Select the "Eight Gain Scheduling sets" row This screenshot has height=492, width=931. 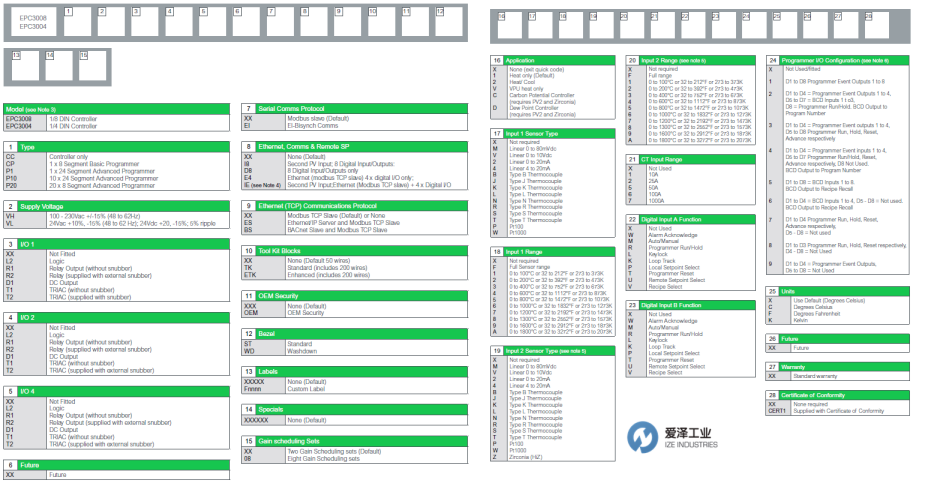pyautogui.click(x=354, y=459)
